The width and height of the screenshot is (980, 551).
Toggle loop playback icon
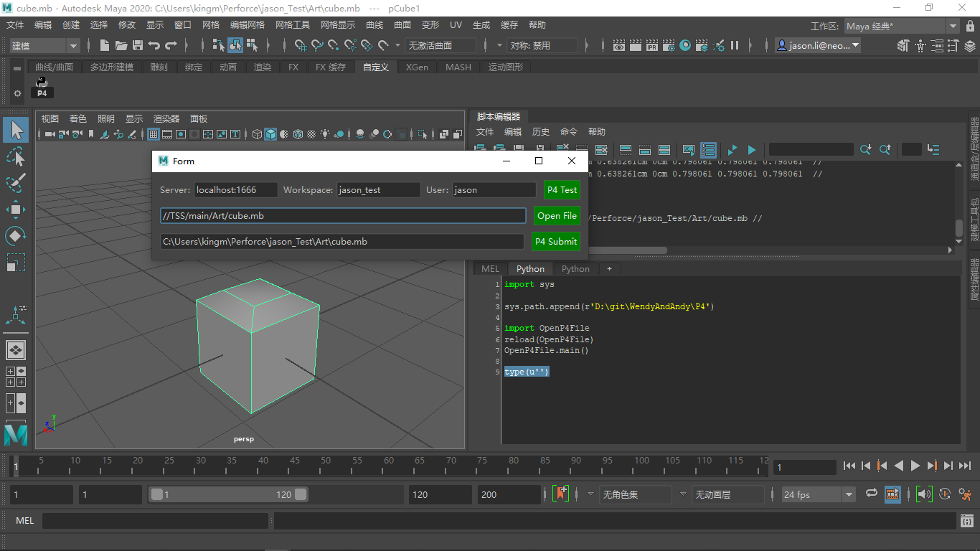coord(872,494)
